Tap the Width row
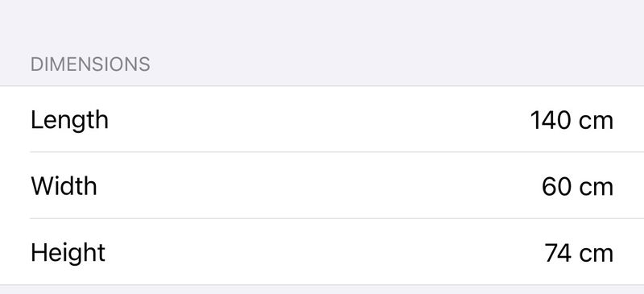Screen dimensions: 644x294 [322, 185]
